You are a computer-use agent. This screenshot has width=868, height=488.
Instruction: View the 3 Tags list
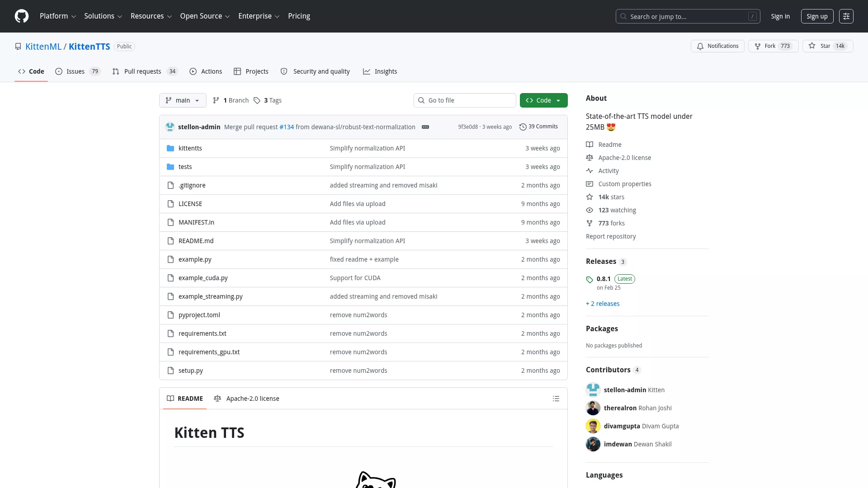[268, 100]
